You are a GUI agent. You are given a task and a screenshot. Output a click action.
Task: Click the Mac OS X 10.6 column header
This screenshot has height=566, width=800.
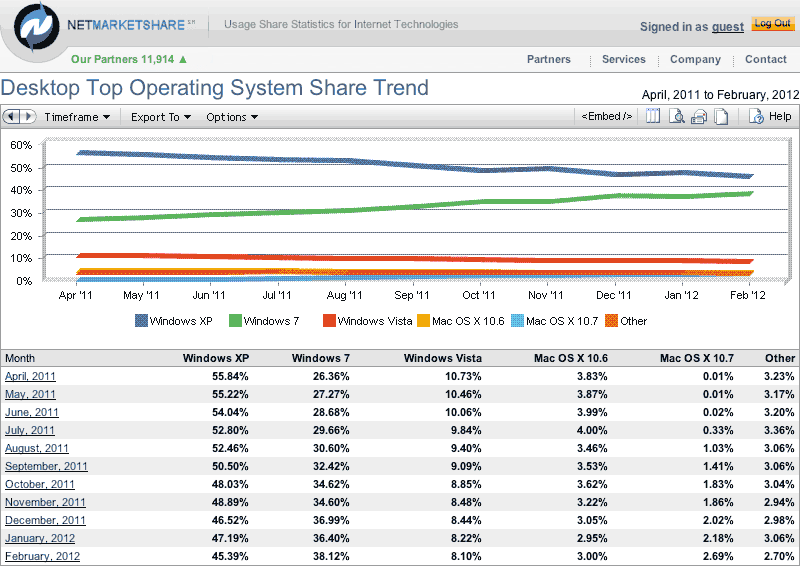coord(570,358)
